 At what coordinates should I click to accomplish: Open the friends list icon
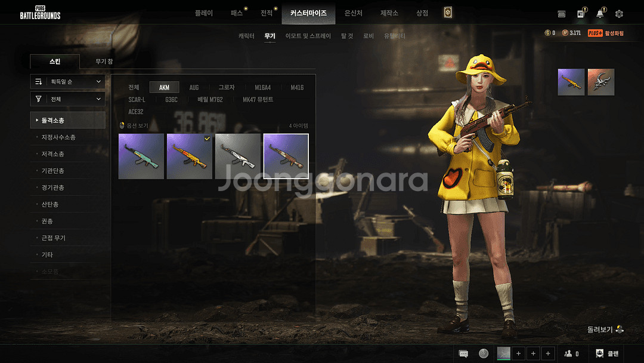point(568,353)
